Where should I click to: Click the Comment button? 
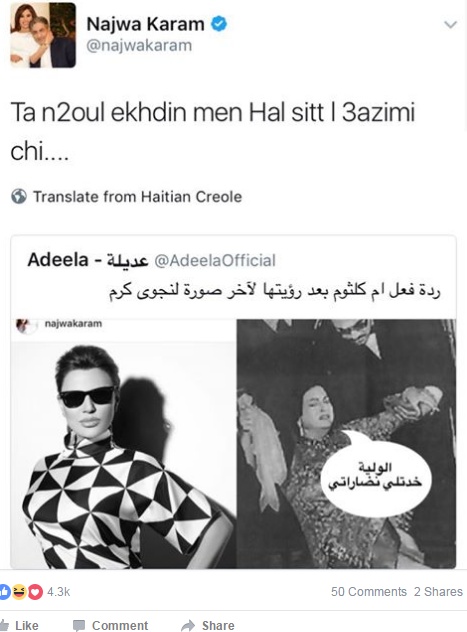[111, 625]
